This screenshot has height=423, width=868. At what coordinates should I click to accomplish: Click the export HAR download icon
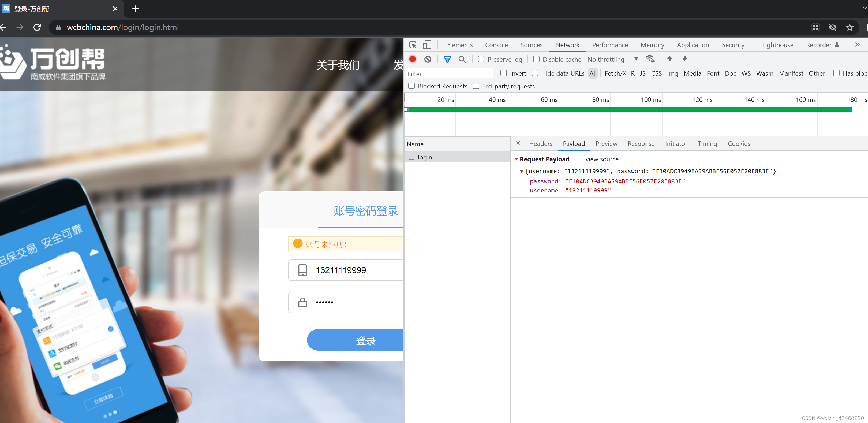click(x=684, y=59)
